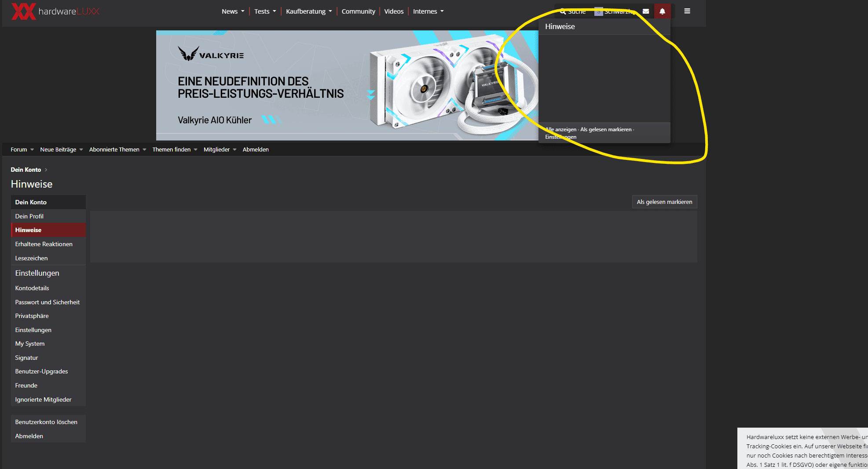Open the bell notifications icon
The image size is (868, 469).
tap(662, 11)
